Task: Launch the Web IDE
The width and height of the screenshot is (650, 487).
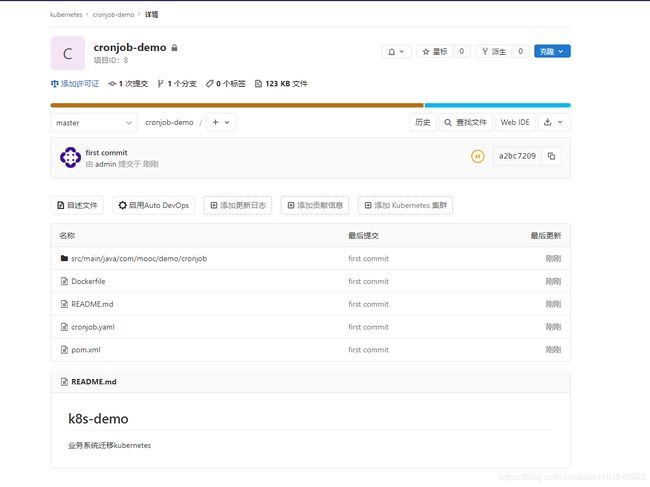Action: [x=515, y=122]
